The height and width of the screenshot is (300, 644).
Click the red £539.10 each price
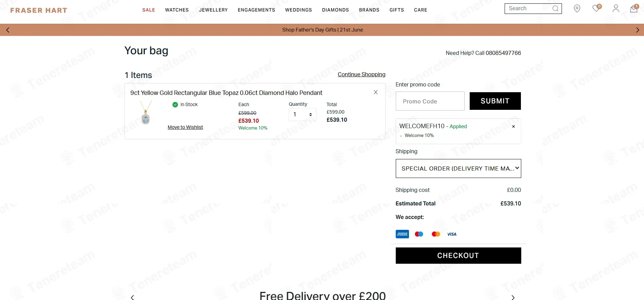point(249,121)
